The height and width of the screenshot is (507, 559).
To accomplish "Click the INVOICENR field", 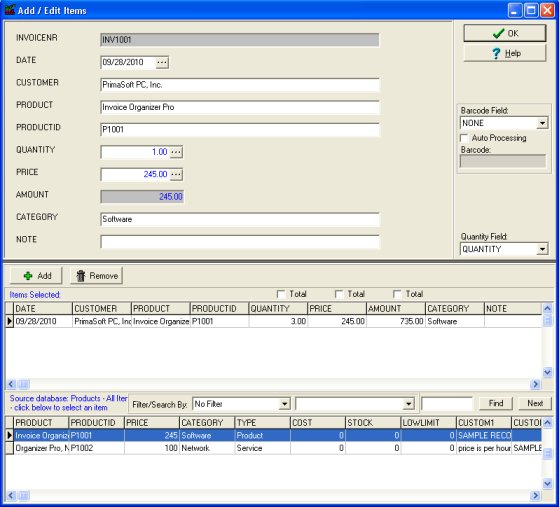I will tap(240, 40).
